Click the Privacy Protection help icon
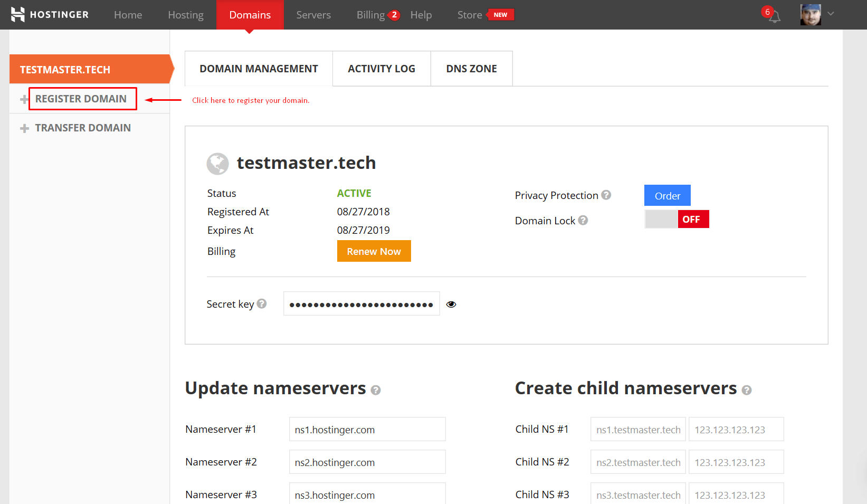 [x=606, y=195]
